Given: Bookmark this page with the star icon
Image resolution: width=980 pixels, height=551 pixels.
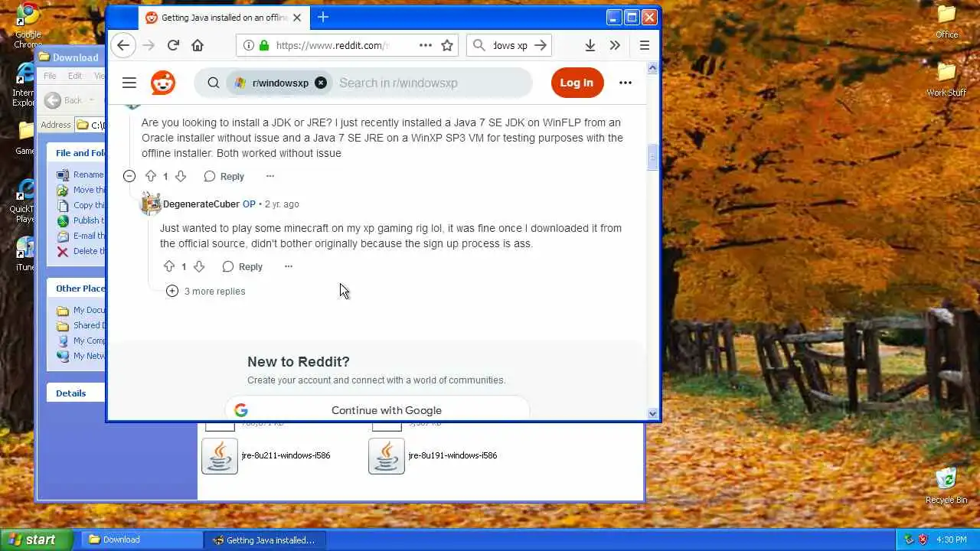Looking at the screenshot, I should (x=447, y=45).
